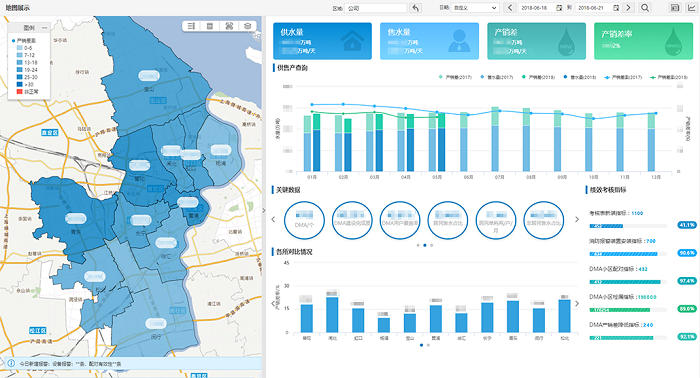
Task: Go to previous date range arrow
Action: coord(510,8)
